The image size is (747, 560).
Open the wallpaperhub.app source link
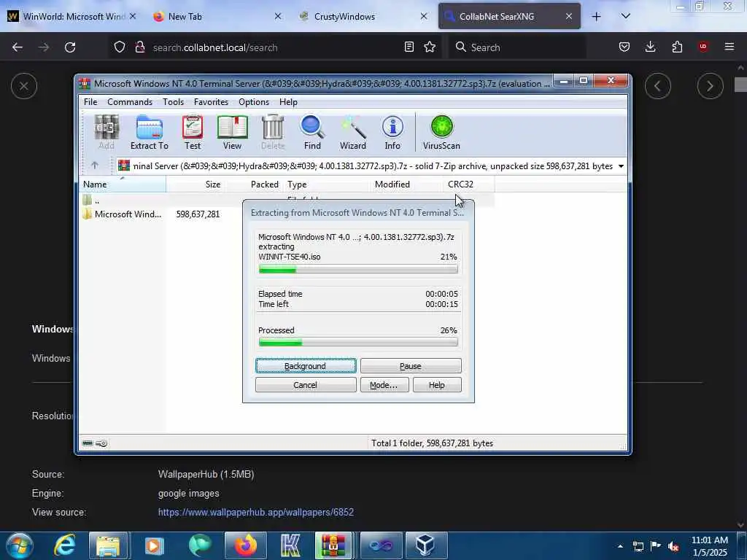pos(256,513)
